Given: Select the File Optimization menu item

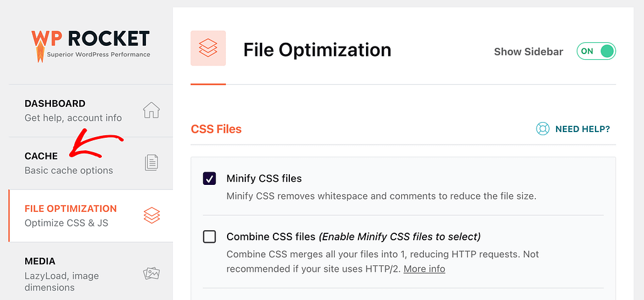Looking at the screenshot, I should pos(91,216).
